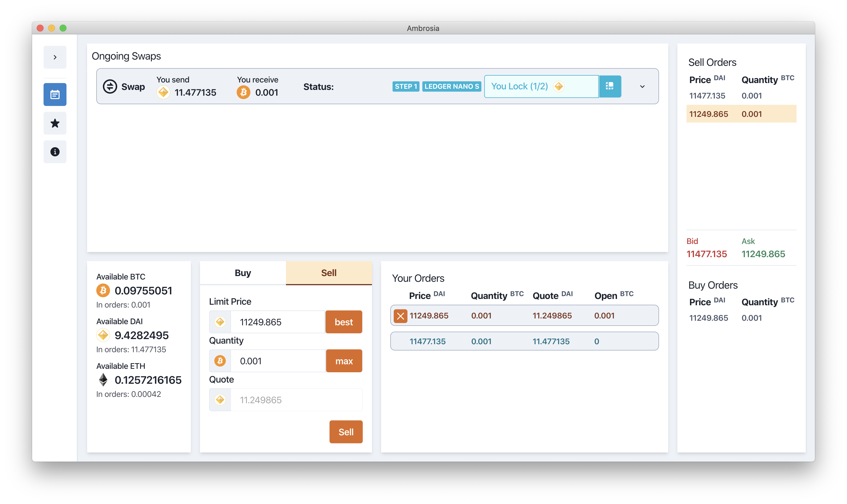
Task: Open the exchange calendar icon in sidebar
Action: tap(55, 94)
